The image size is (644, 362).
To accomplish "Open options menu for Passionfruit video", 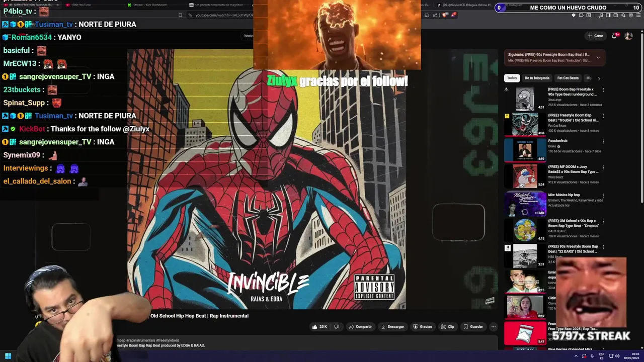I will [603, 142].
